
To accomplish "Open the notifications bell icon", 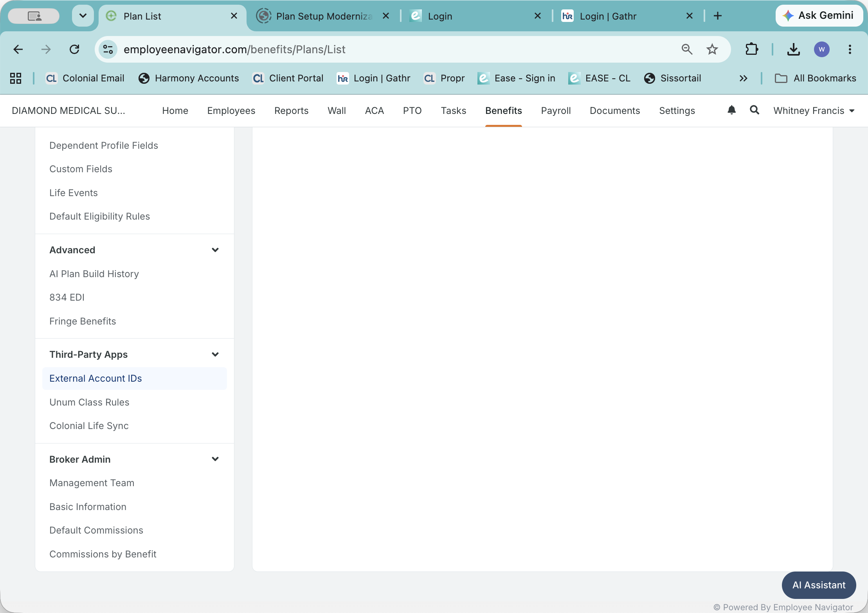I will point(731,110).
